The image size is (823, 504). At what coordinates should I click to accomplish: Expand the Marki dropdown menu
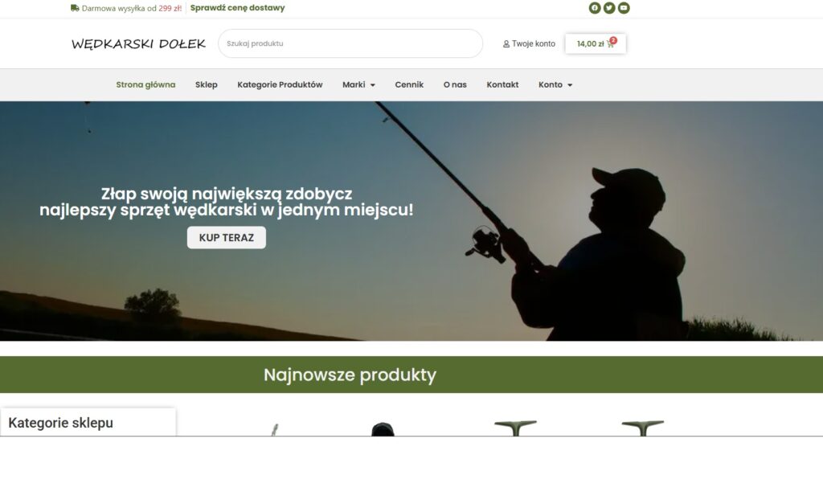coord(358,84)
